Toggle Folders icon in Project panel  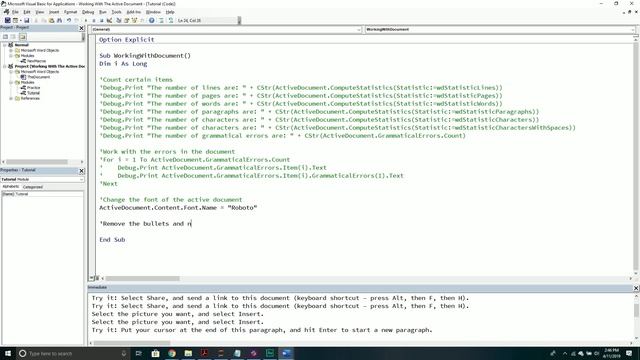[x=22, y=36]
